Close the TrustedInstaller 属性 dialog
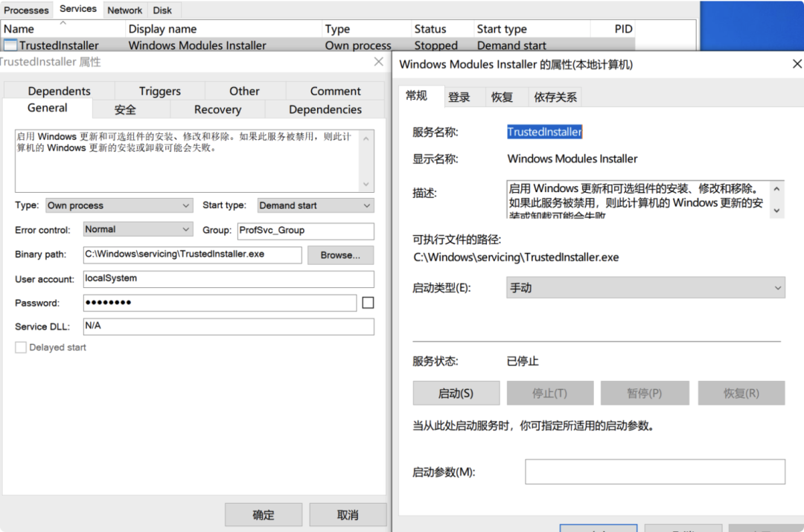The image size is (804, 532). tap(378, 62)
